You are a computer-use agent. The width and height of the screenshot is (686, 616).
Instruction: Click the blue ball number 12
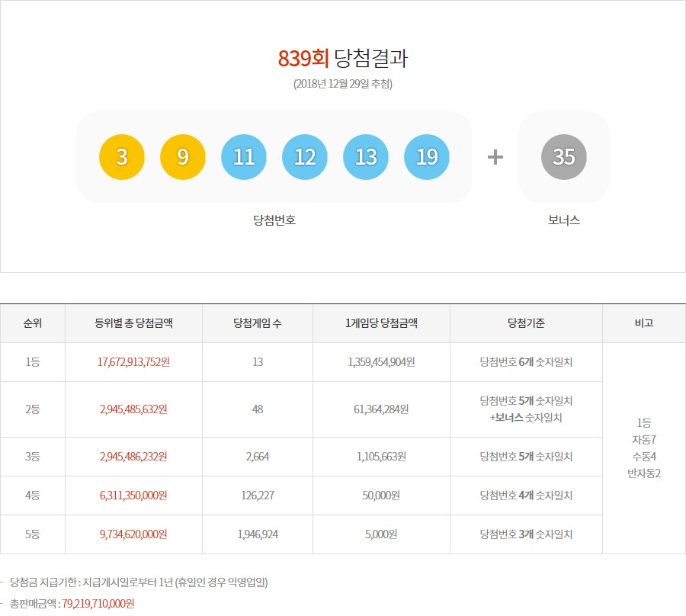[305, 157]
